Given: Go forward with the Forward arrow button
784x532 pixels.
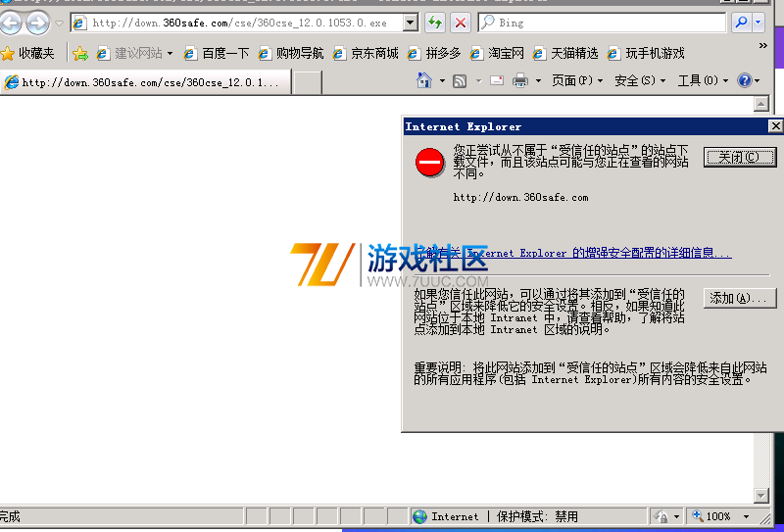Looking at the screenshot, I should coord(37,23).
